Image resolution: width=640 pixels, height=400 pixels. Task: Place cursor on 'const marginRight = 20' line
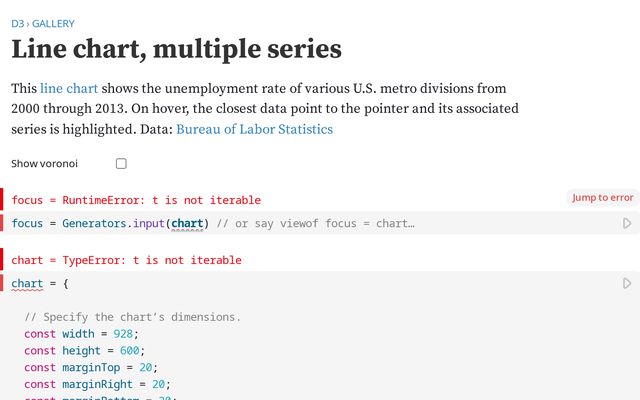pos(98,384)
